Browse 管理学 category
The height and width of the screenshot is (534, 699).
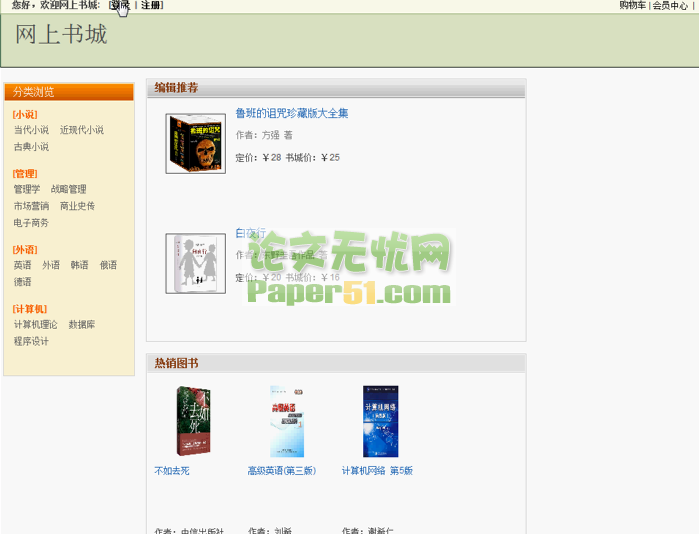(x=27, y=189)
